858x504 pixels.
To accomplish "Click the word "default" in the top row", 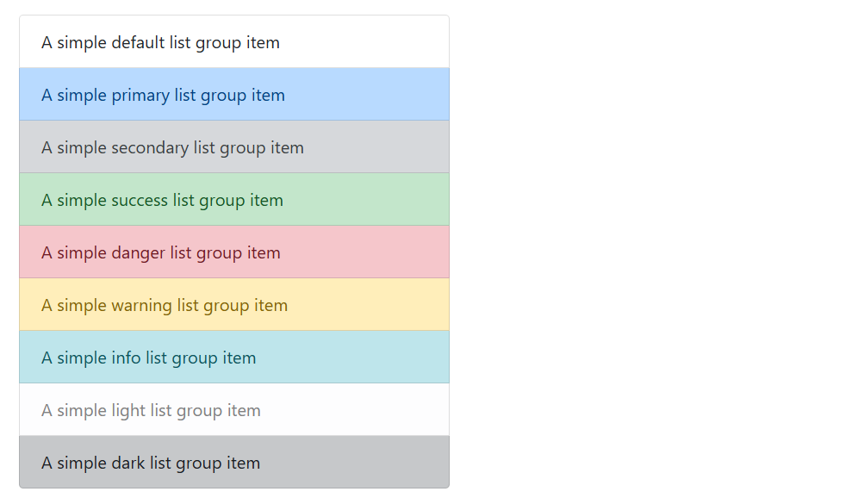I will pyautogui.click(x=138, y=42).
